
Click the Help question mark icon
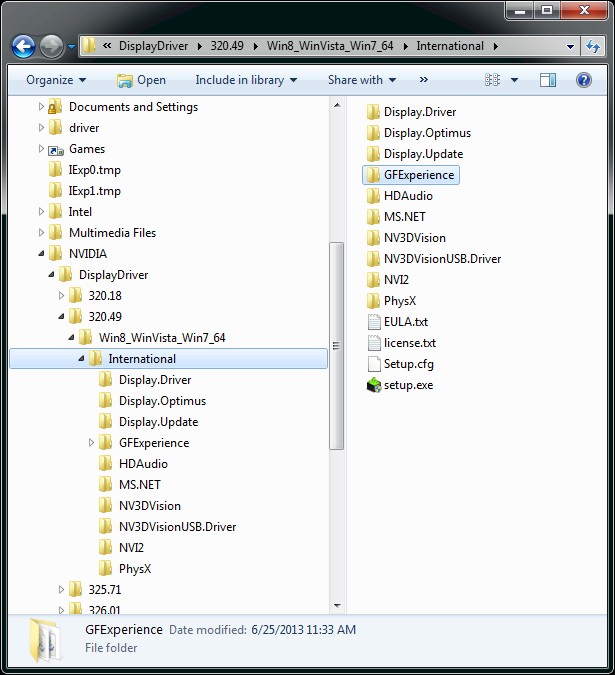[x=584, y=80]
